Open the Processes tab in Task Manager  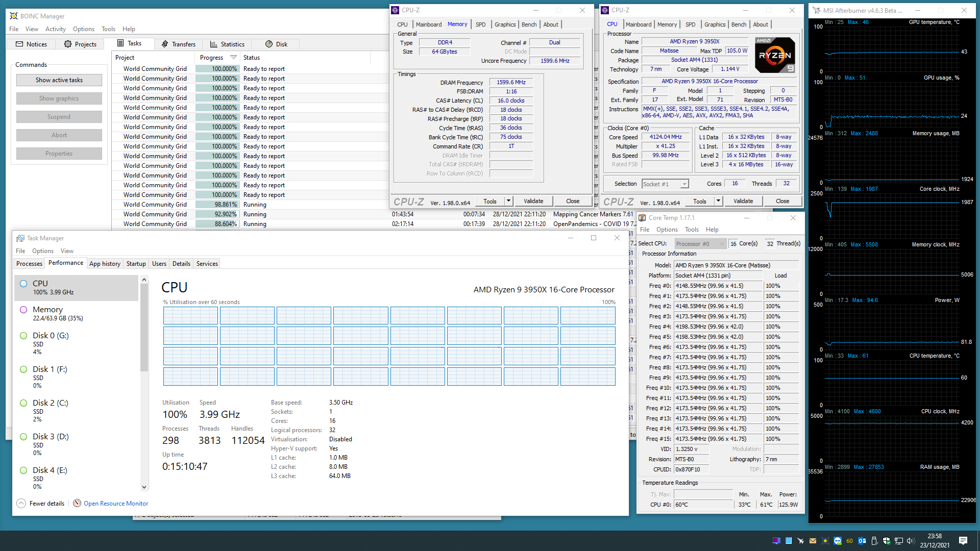(29, 264)
